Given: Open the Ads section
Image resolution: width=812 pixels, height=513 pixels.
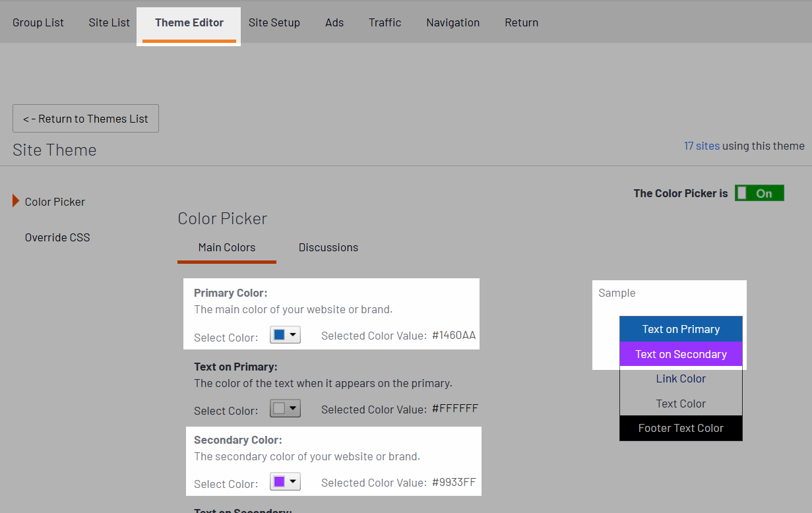Looking at the screenshot, I should (334, 22).
